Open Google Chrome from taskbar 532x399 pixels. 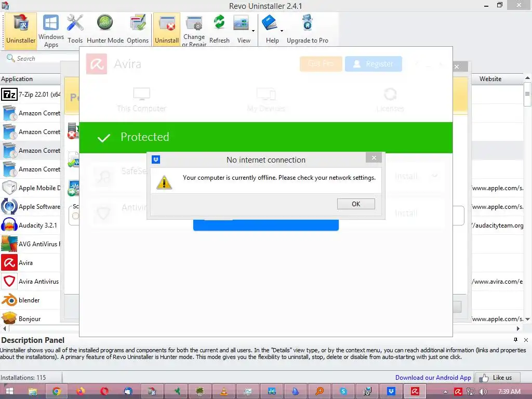(57, 391)
